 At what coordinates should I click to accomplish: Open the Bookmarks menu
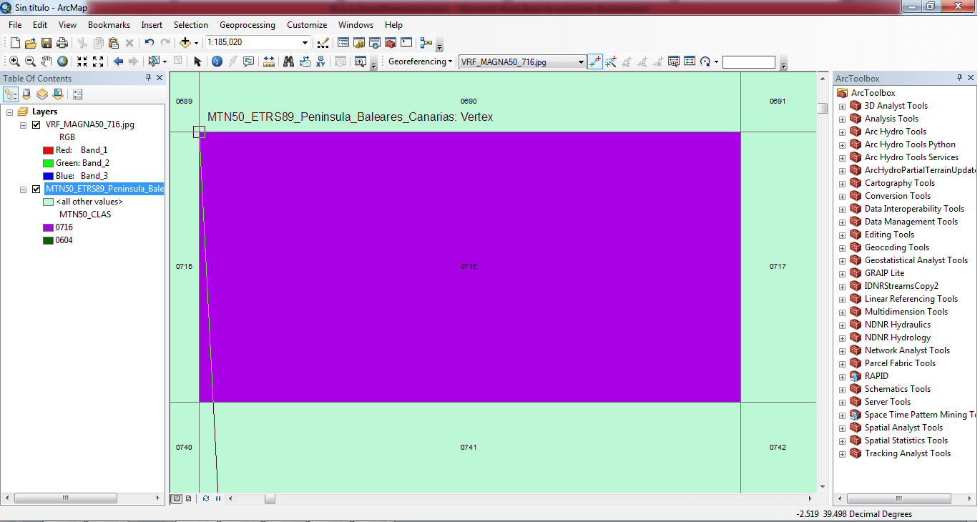[x=109, y=25]
